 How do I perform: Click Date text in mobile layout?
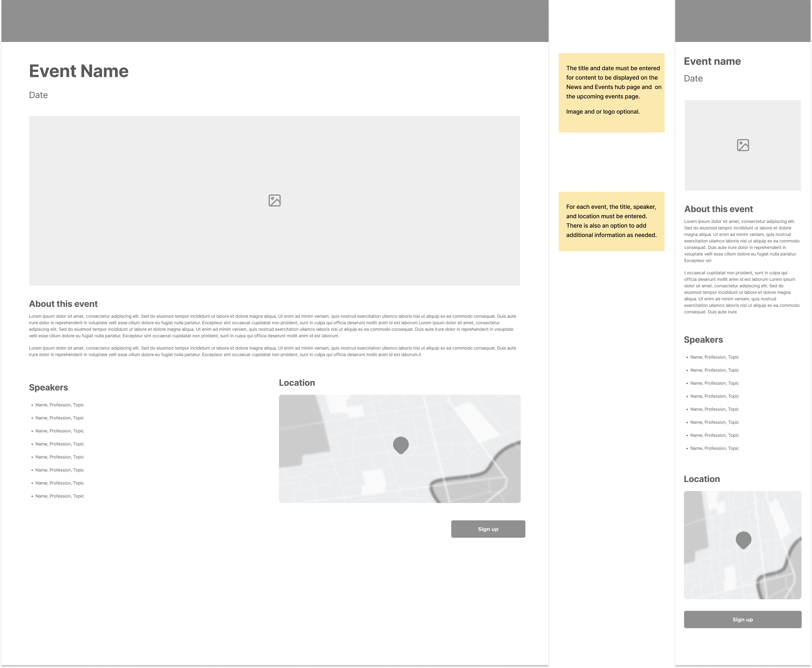pos(693,79)
